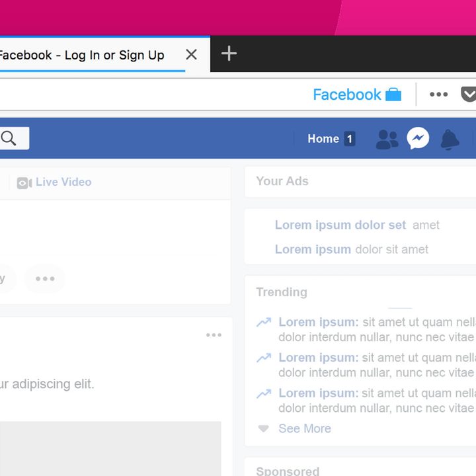Select the Facebook - Log In or Sign Up tab
476x476 pixels.
click(x=83, y=55)
